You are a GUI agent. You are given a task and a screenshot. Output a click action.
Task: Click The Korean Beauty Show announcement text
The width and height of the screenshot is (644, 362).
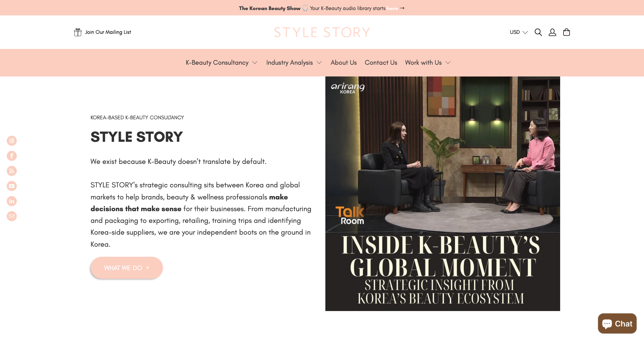[270, 8]
